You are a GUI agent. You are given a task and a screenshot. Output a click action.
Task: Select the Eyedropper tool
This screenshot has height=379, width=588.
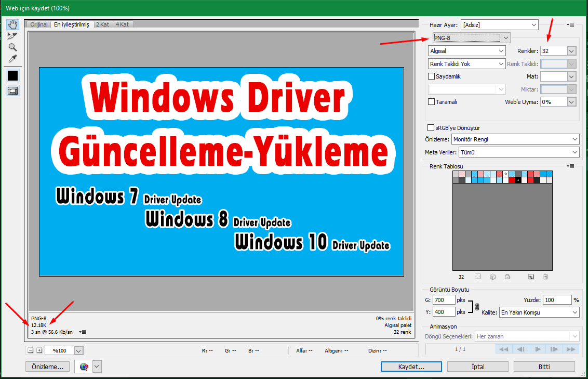13,59
